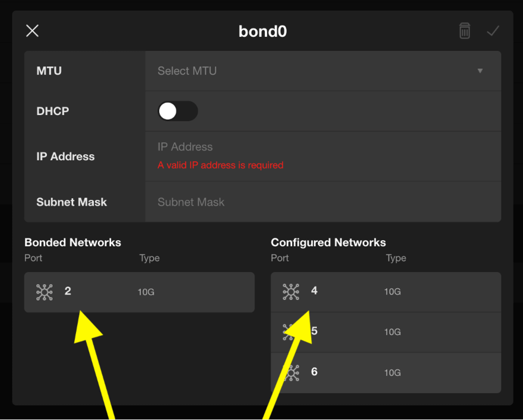Open the Select MTU dropdown
The height and width of the screenshot is (420, 523).
tap(323, 71)
